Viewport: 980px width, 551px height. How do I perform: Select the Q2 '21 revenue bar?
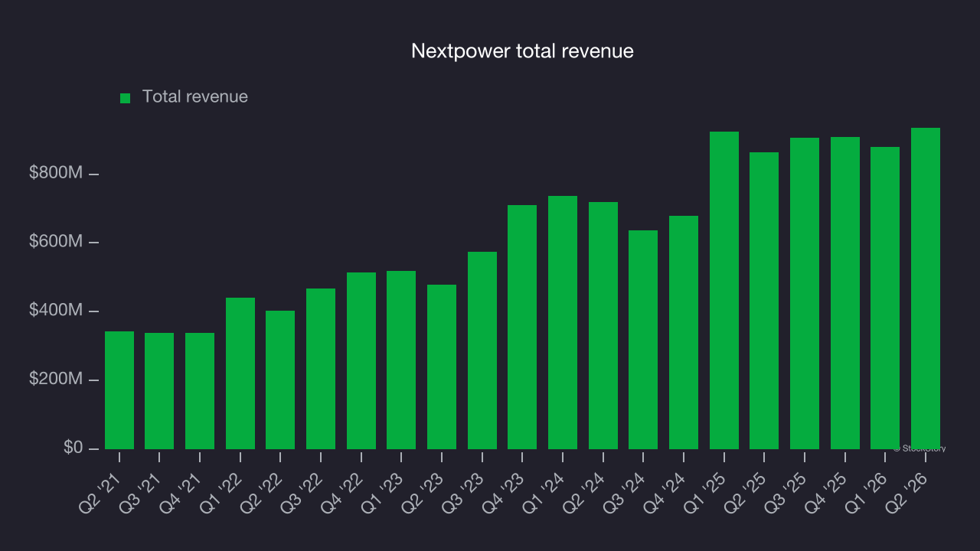click(119, 390)
